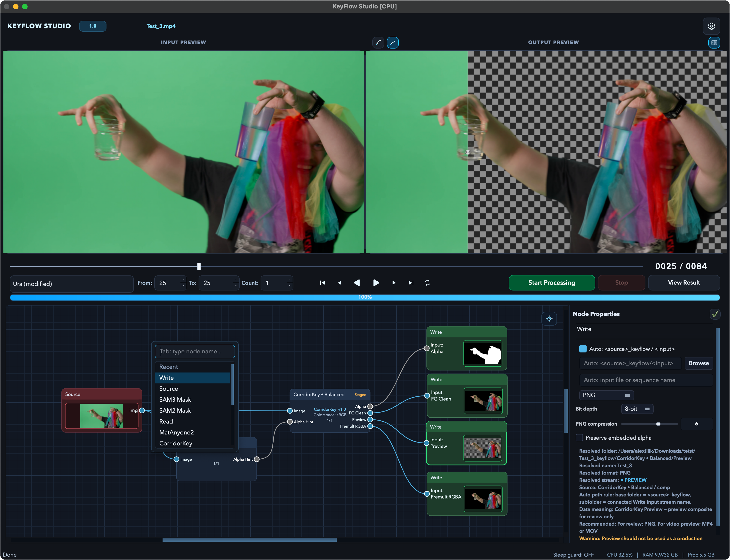
Task: Click the 100% progress bar
Action: point(365,297)
